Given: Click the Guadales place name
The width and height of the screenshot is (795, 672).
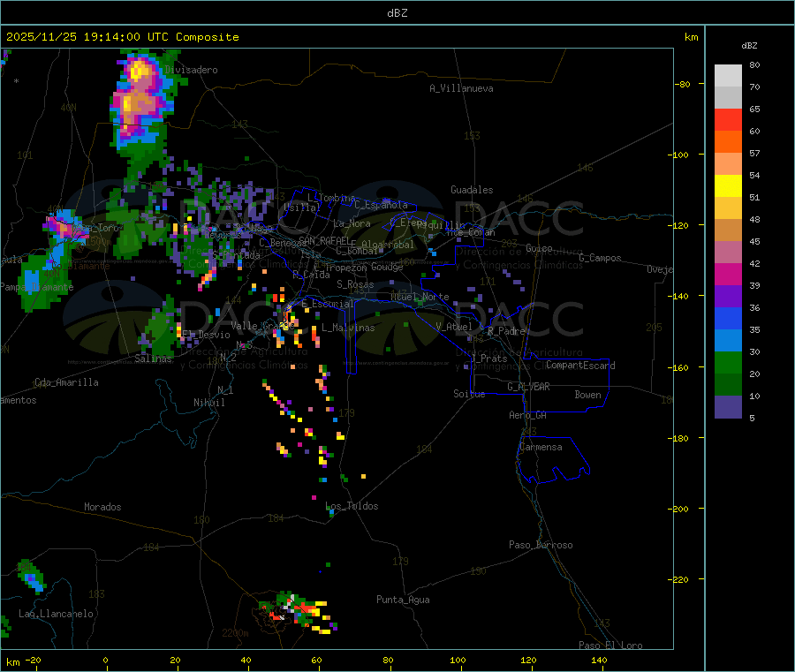Looking at the screenshot, I should pos(472,190).
